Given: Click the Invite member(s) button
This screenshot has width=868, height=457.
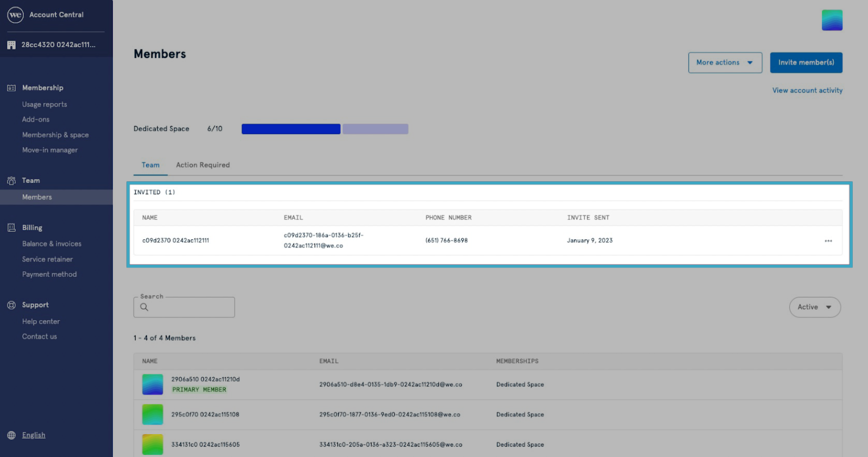Looking at the screenshot, I should 806,62.
